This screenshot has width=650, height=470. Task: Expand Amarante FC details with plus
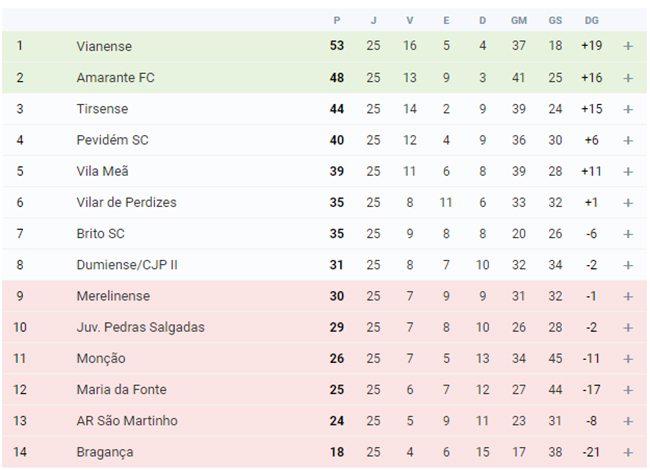click(628, 78)
